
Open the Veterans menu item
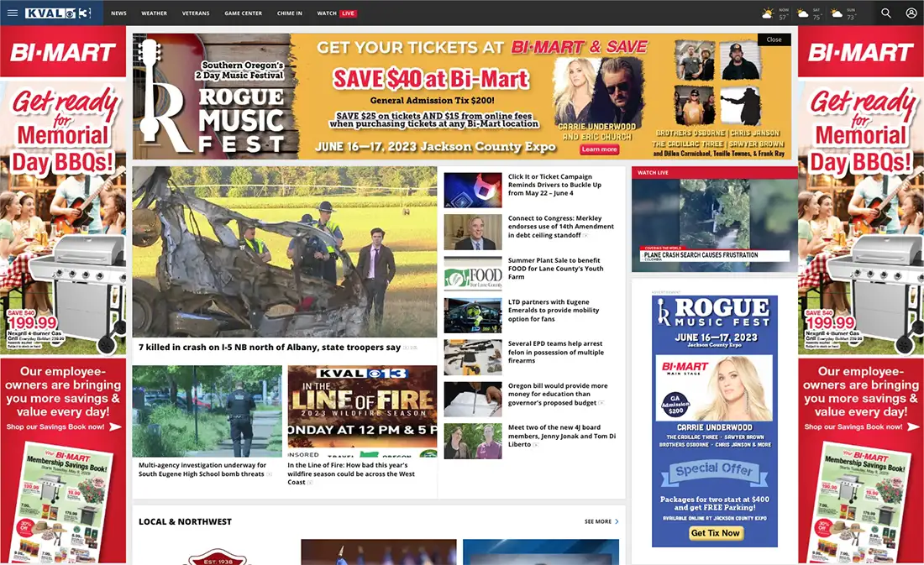pyautogui.click(x=196, y=13)
